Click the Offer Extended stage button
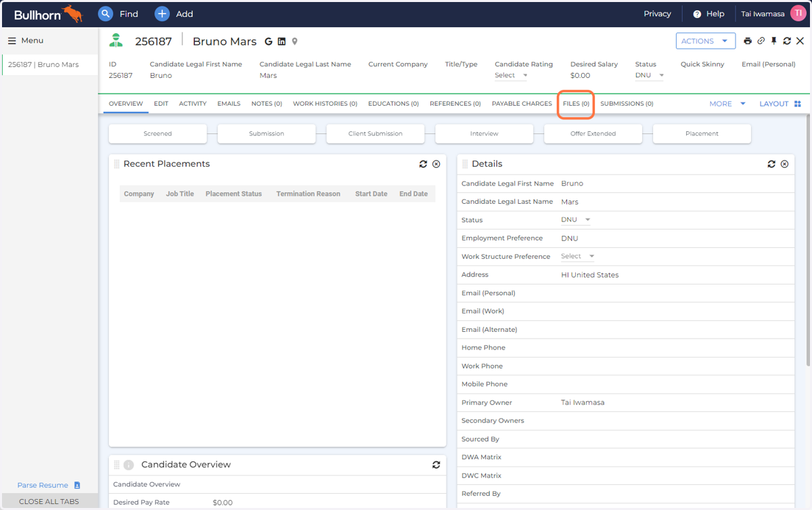This screenshot has width=812, height=510. click(x=593, y=133)
